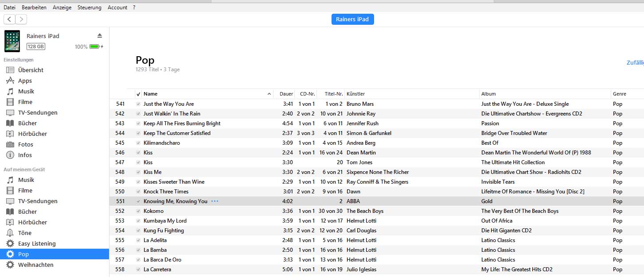Open Musik under Einstellungen

click(x=26, y=91)
